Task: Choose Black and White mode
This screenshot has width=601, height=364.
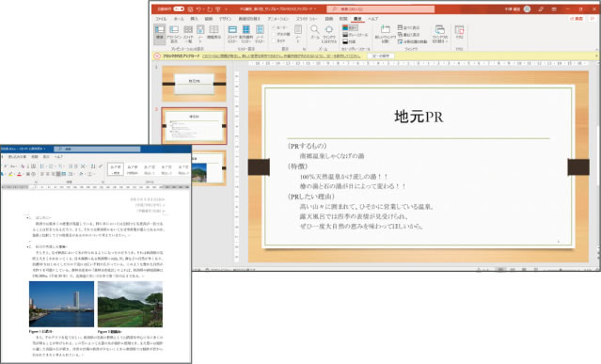Action: click(x=349, y=41)
